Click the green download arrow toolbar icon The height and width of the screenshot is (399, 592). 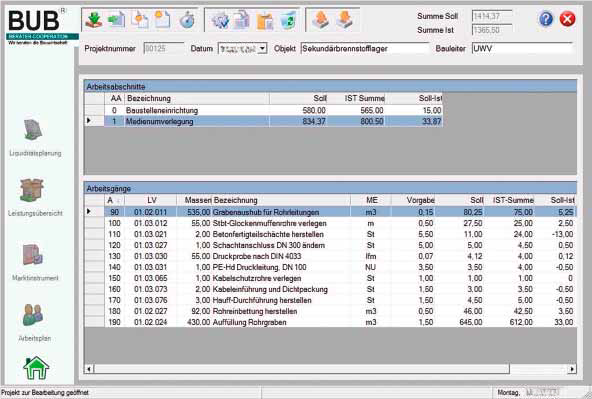pos(93,19)
